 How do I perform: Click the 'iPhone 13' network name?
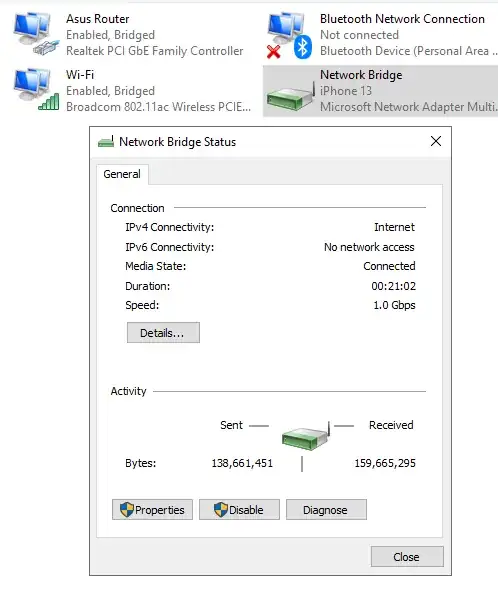click(346, 91)
